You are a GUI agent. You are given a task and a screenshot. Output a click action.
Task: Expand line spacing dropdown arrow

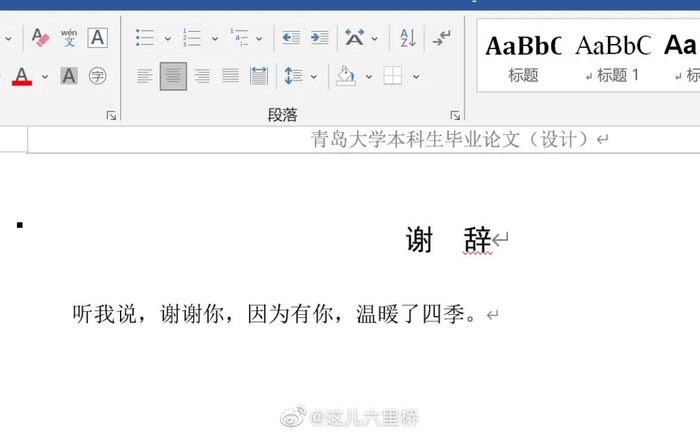314,77
